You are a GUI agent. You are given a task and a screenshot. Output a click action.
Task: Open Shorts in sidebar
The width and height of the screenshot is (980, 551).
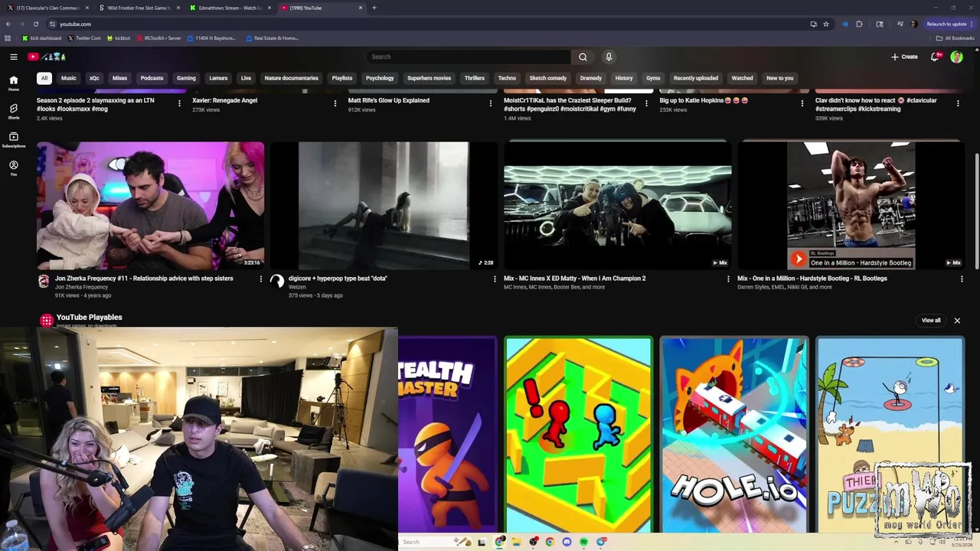click(x=13, y=112)
